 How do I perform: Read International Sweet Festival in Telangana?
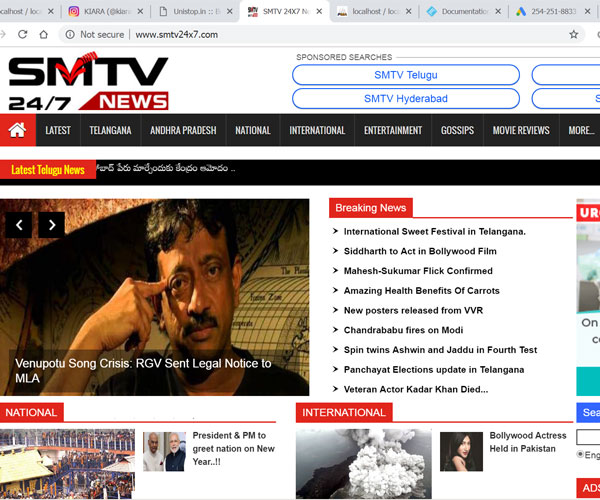click(435, 231)
